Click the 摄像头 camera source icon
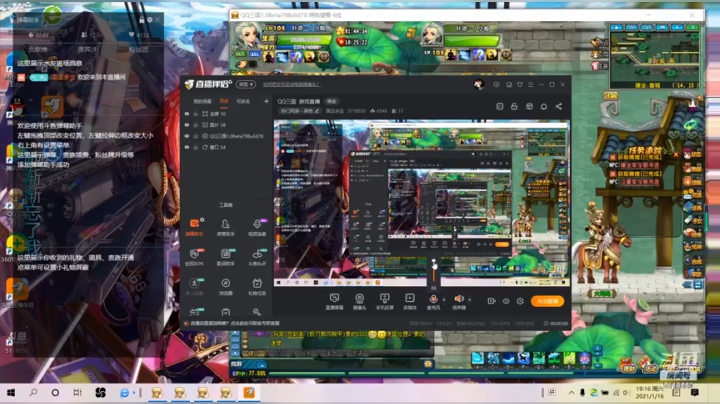The width and height of the screenshot is (720, 404). click(360, 302)
